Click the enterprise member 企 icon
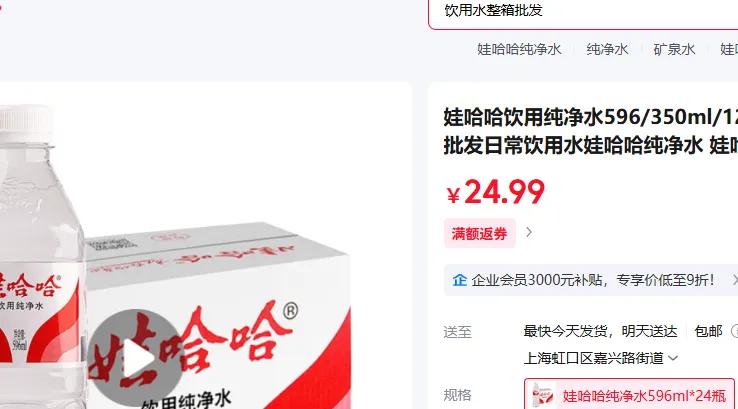The image size is (738, 409). [459, 280]
